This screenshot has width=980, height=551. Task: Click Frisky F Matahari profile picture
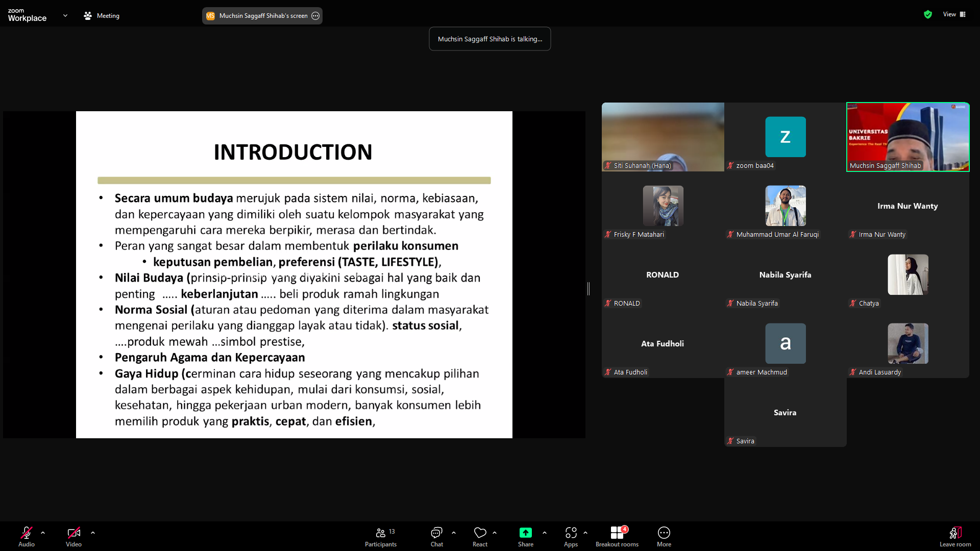click(663, 206)
